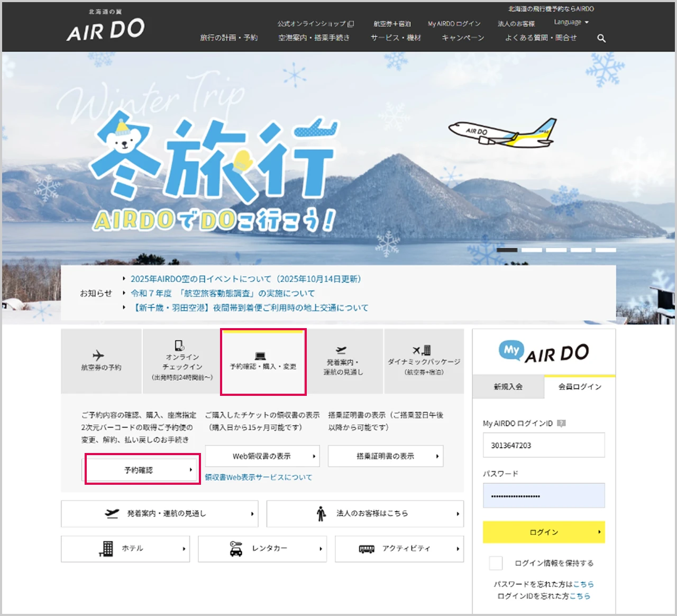Click the password input field

(544, 496)
